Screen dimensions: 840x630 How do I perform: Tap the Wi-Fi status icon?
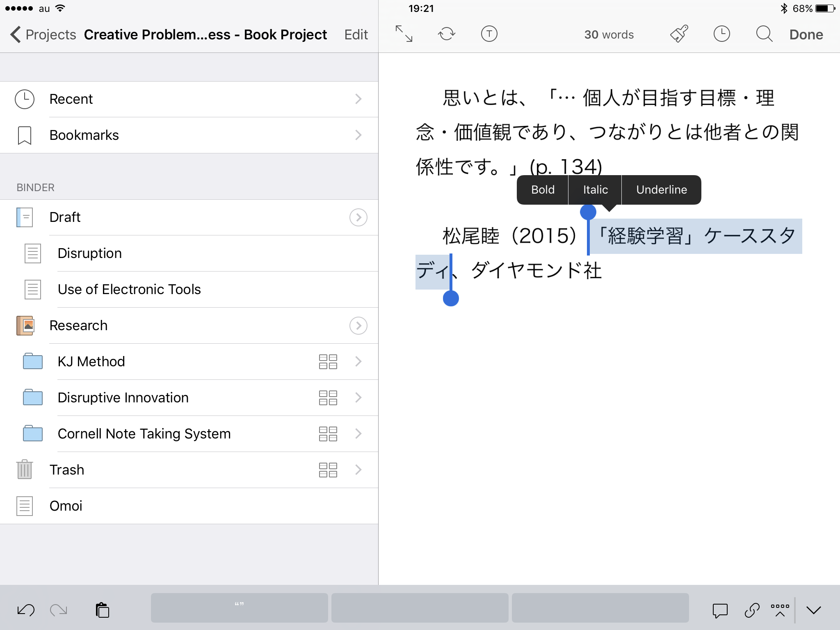click(60, 8)
